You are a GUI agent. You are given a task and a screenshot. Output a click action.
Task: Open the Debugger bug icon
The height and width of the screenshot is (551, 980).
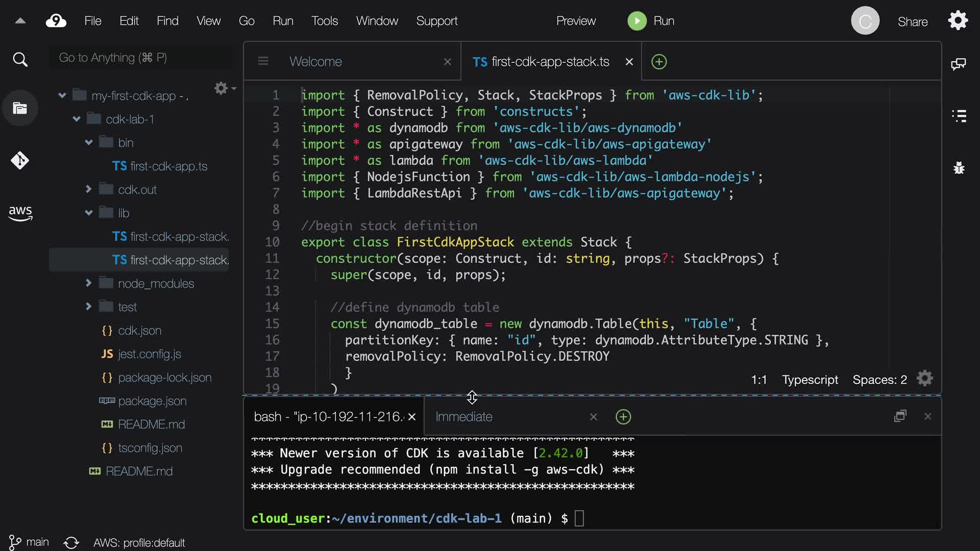pos(959,168)
